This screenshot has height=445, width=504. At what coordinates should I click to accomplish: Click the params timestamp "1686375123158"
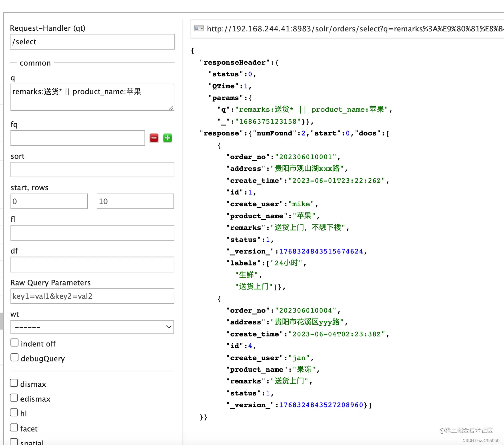[x=268, y=122]
